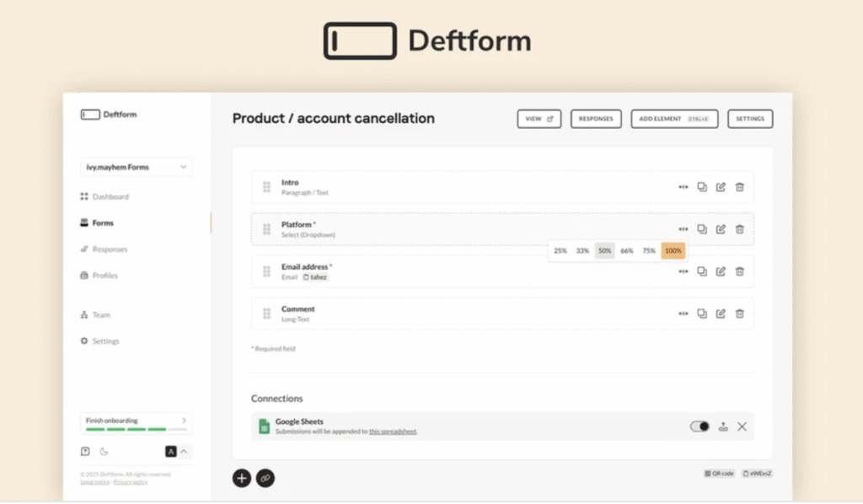Image resolution: width=863 pixels, height=504 pixels.
Task: Open the help icon in sidebar footer
Action: click(85, 452)
